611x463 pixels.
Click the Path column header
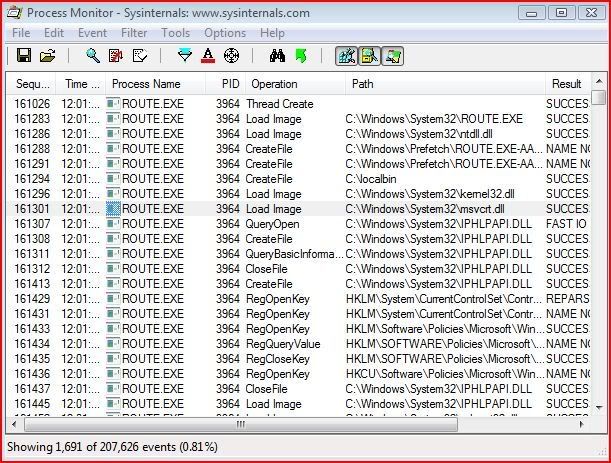point(445,84)
